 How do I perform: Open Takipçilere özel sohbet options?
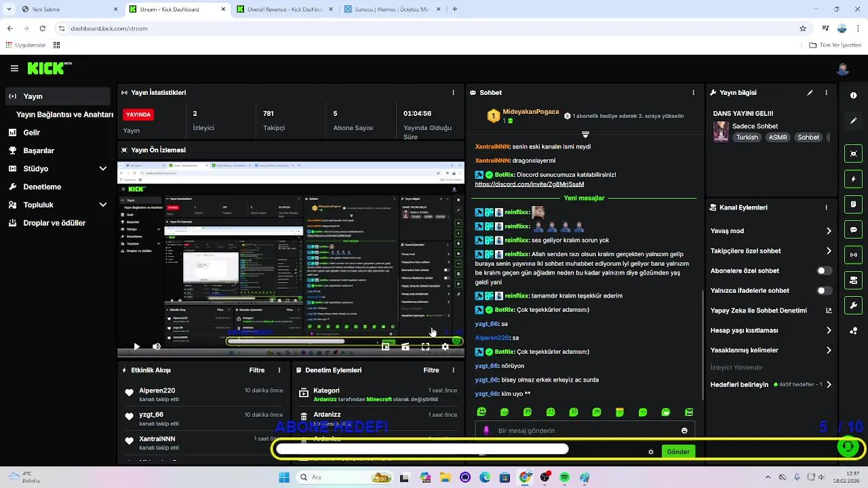coord(829,251)
